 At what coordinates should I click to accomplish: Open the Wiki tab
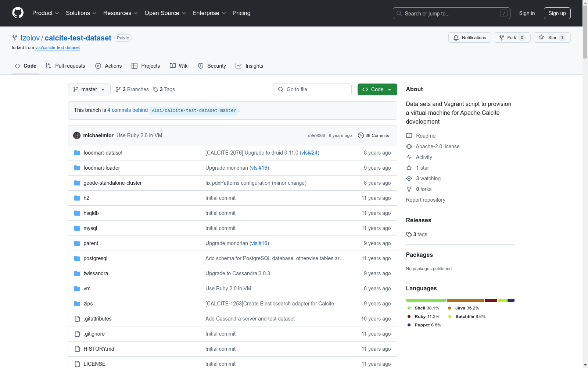pyautogui.click(x=179, y=66)
